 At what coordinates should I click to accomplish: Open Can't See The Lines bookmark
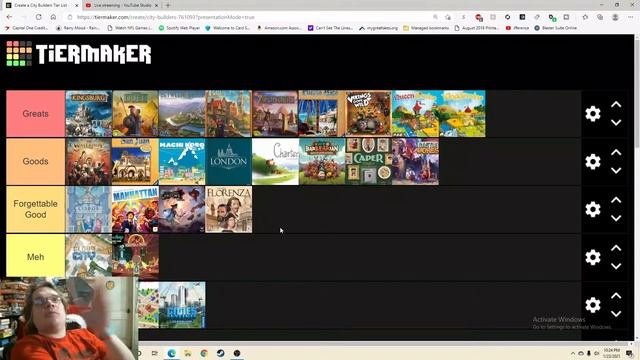point(331,28)
